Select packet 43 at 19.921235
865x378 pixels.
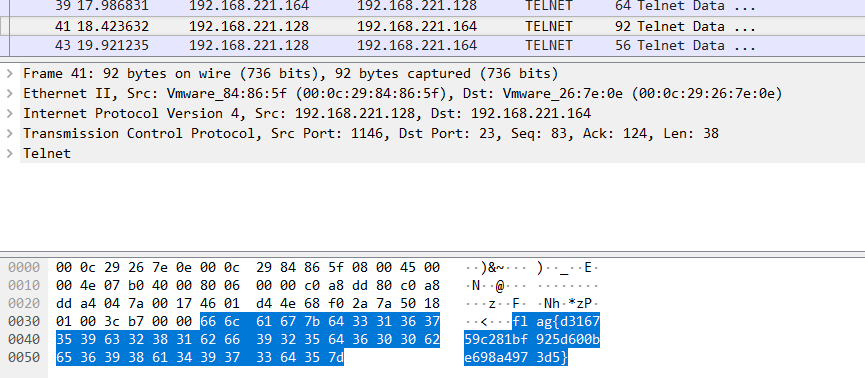pyautogui.click(x=432, y=45)
